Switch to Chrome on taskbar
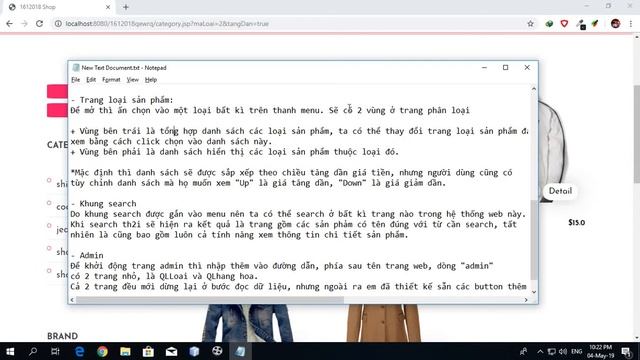The height and width of the screenshot is (360, 640). (102, 351)
